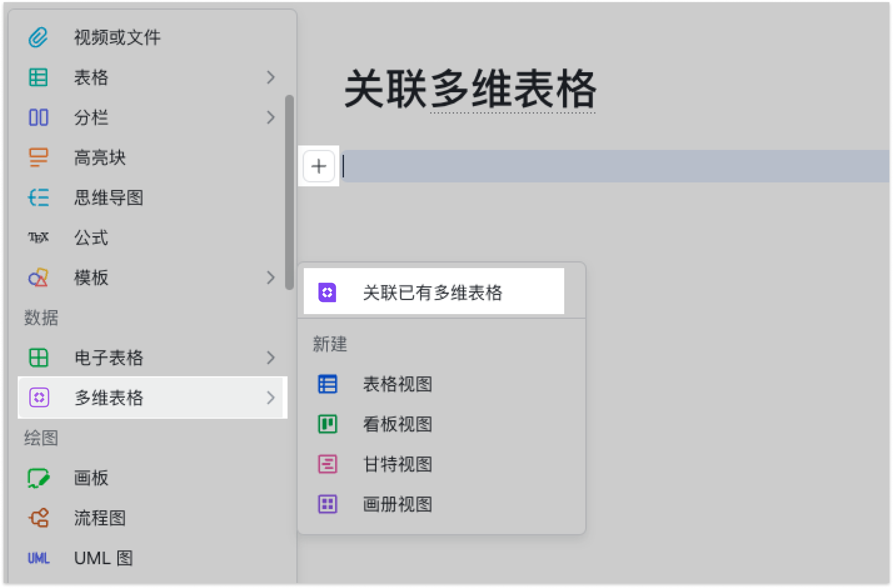Expand the 电子表格 submenu arrow
This screenshot has width=893, height=588.
[x=271, y=358]
